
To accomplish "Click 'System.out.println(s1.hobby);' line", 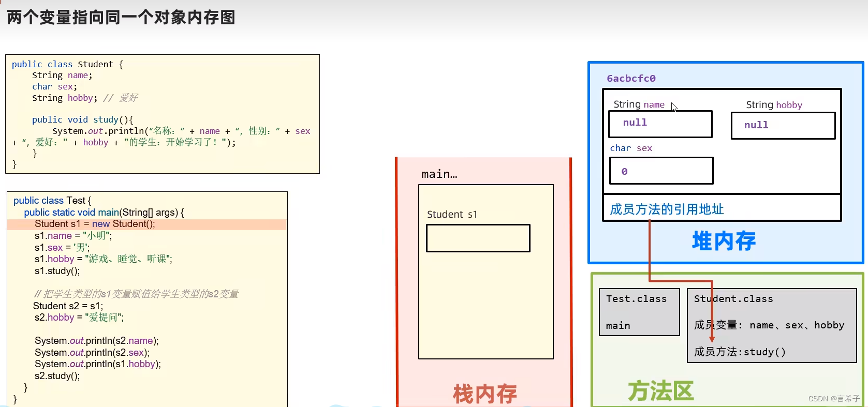I will click(x=98, y=364).
